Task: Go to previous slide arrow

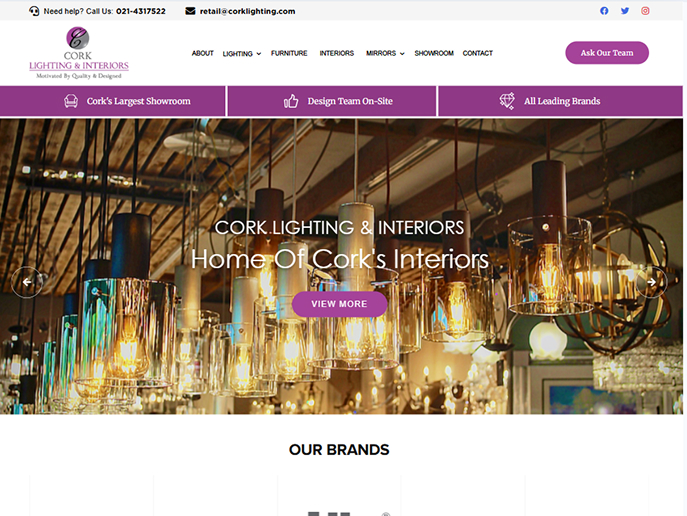Action: [27, 282]
